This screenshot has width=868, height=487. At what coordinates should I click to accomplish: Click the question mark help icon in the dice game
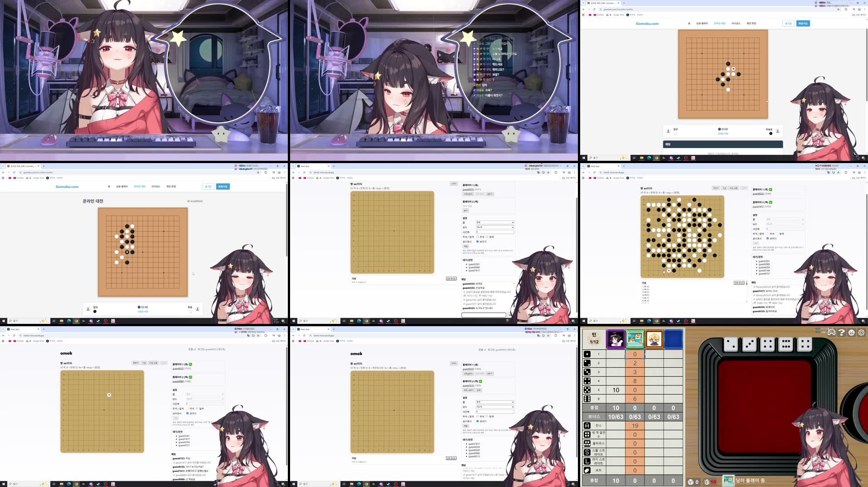[841, 333]
